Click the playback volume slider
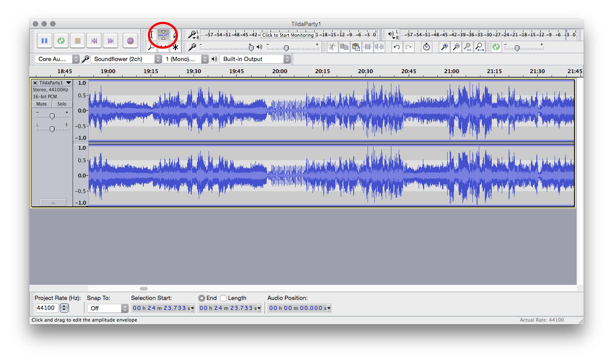Image resolution: width=613 pixels, height=364 pixels. click(x=293, y=47)
